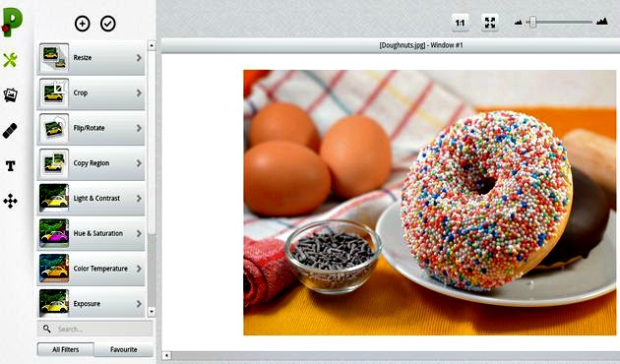Click the Hue & Saturation label text

(98, 233)
